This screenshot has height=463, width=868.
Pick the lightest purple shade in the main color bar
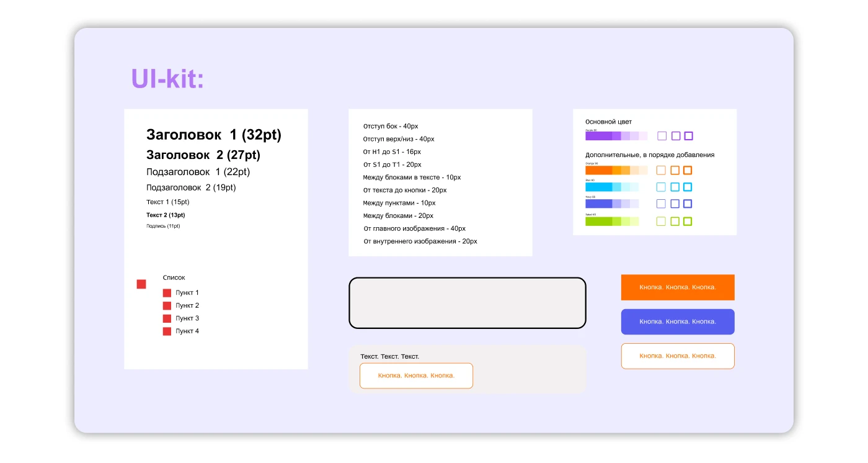click(644, 136)
